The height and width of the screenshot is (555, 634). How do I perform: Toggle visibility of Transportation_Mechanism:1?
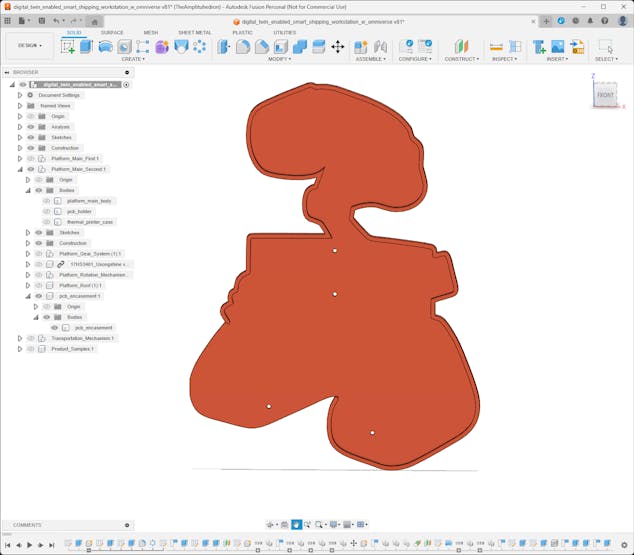[x=31, y=338]
